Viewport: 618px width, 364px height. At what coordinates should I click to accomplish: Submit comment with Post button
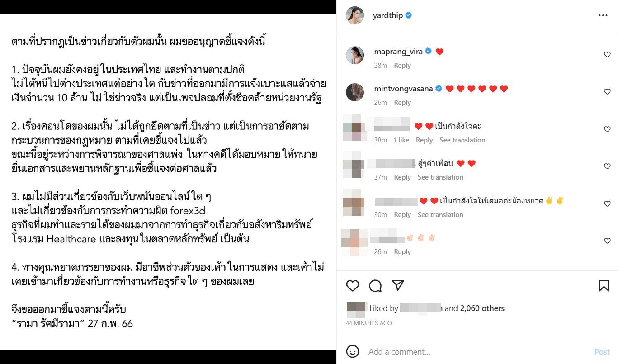[602, 351]
